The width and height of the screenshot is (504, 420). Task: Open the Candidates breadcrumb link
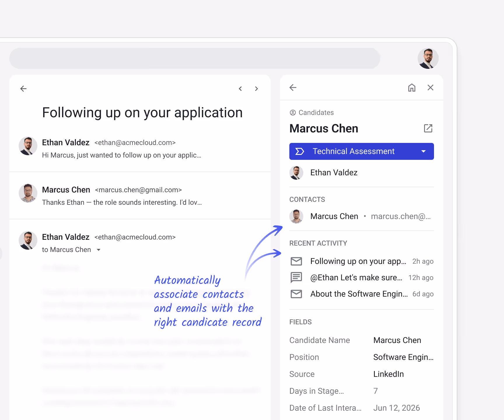[x=316, y=113]
